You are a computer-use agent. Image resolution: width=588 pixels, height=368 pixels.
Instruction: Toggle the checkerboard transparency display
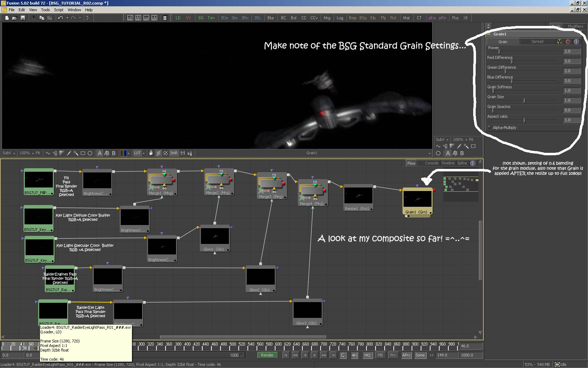pos(166,153)
